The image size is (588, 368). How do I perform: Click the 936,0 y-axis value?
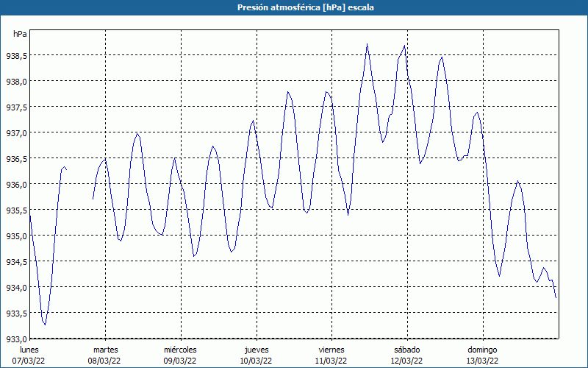click(x=16, y=185)
